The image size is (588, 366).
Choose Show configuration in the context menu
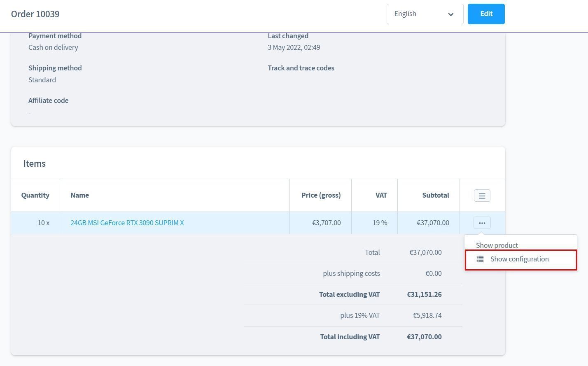click(x=519, y=259)
